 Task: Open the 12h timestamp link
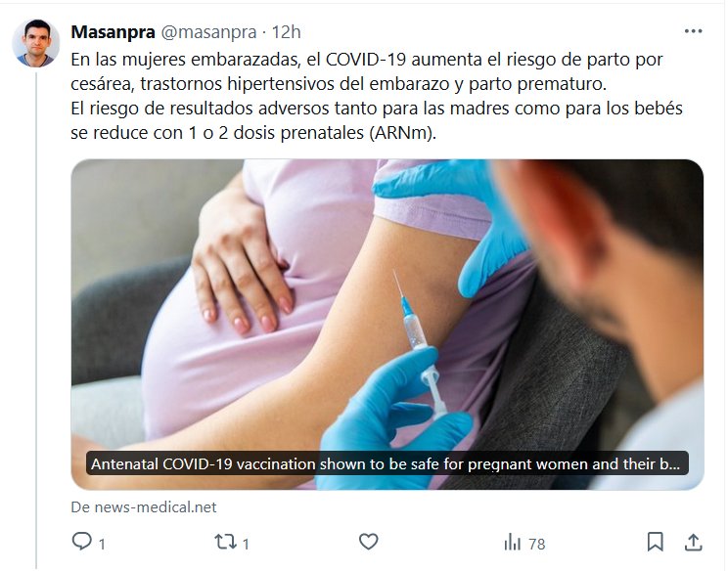286,32
